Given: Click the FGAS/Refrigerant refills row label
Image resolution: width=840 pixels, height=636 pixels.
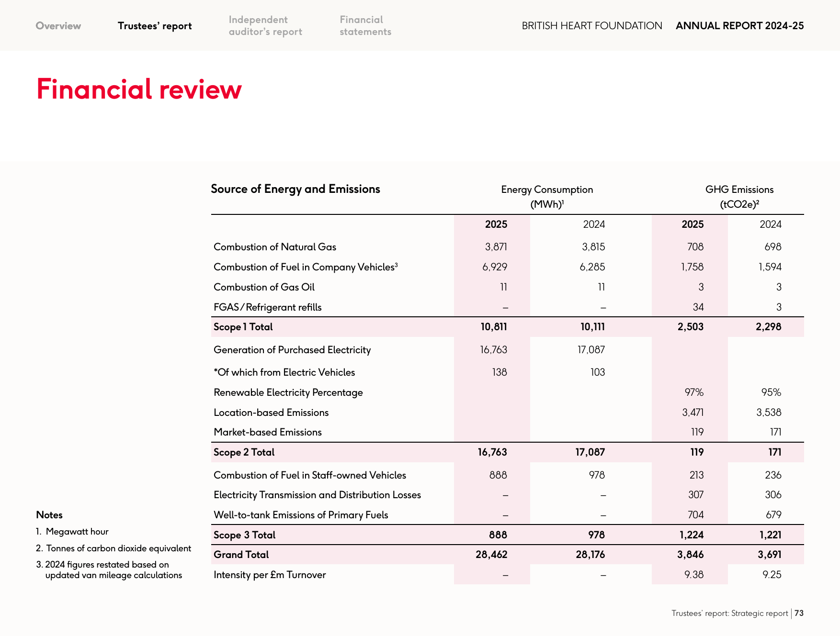Looking at the screenshot, I should tap(268, 307).
